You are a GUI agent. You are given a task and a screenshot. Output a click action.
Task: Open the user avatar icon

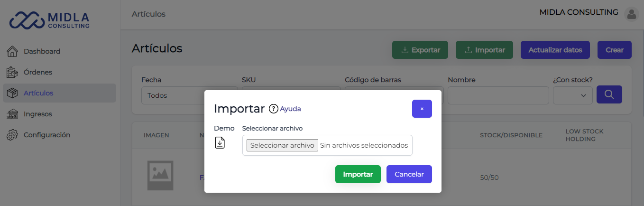click(632, 14)
